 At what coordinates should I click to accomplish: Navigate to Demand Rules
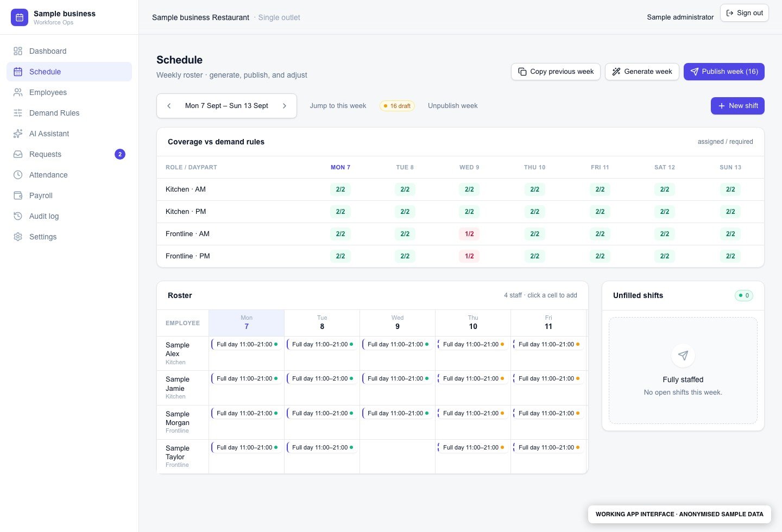[70, 113]
